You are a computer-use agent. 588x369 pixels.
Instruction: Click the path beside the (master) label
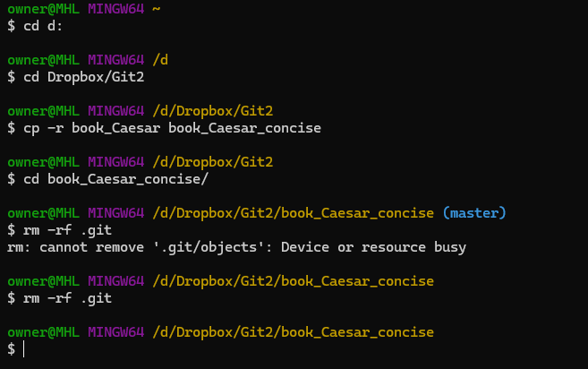point(294,213)
